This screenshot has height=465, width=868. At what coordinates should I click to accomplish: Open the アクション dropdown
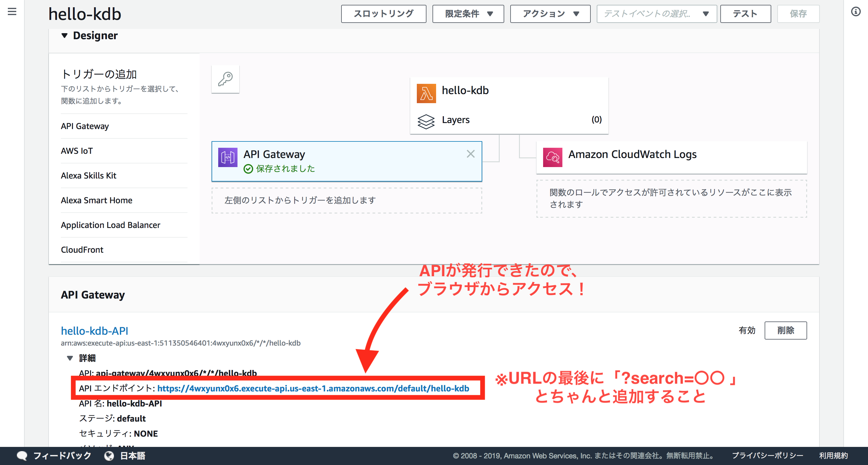tap(550, 14)
